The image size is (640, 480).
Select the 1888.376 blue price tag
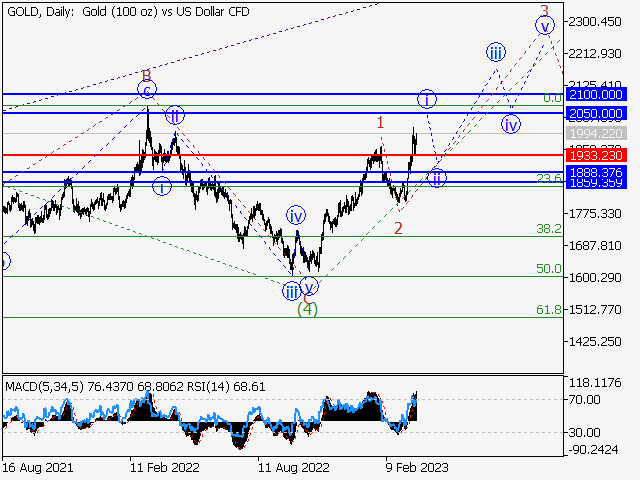coord(594,173)
